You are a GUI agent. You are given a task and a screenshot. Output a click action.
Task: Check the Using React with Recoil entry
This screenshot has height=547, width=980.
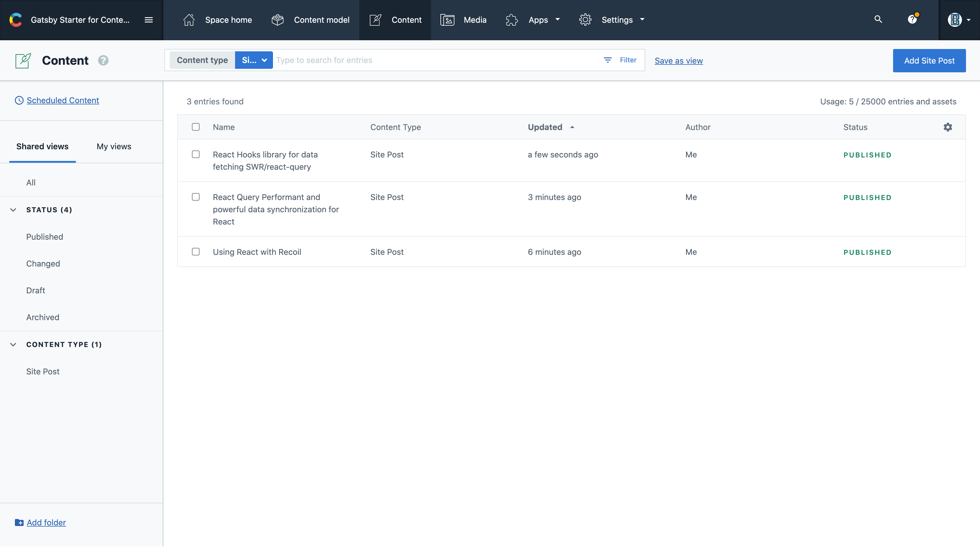[x=196, y=251]
